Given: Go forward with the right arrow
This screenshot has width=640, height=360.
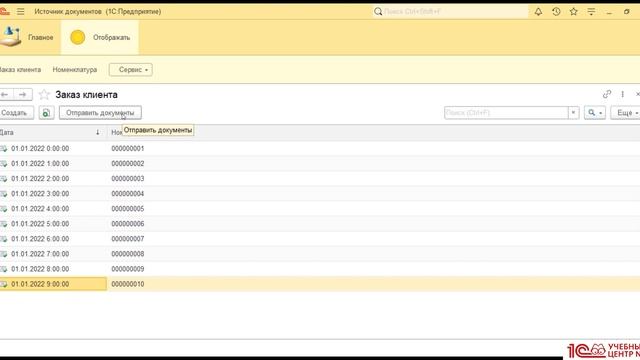Looking at the screenshot, I should click(23, 95).
